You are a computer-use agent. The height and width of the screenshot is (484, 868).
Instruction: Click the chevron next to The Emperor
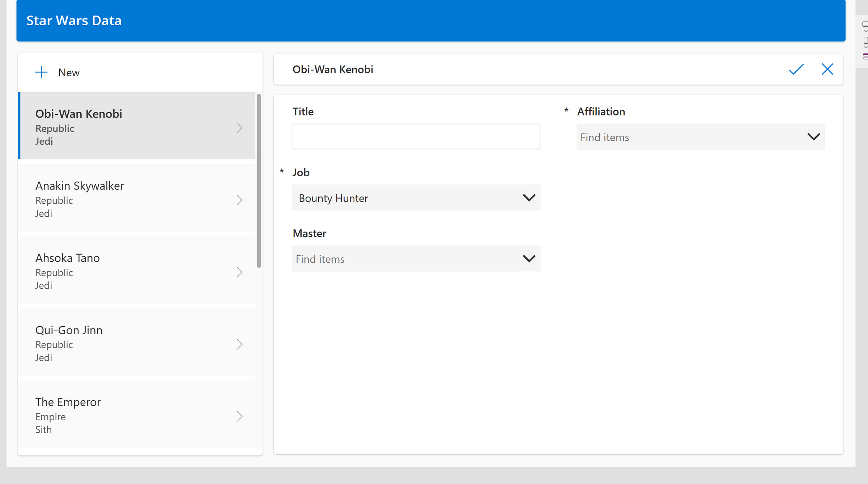(239, 416)
